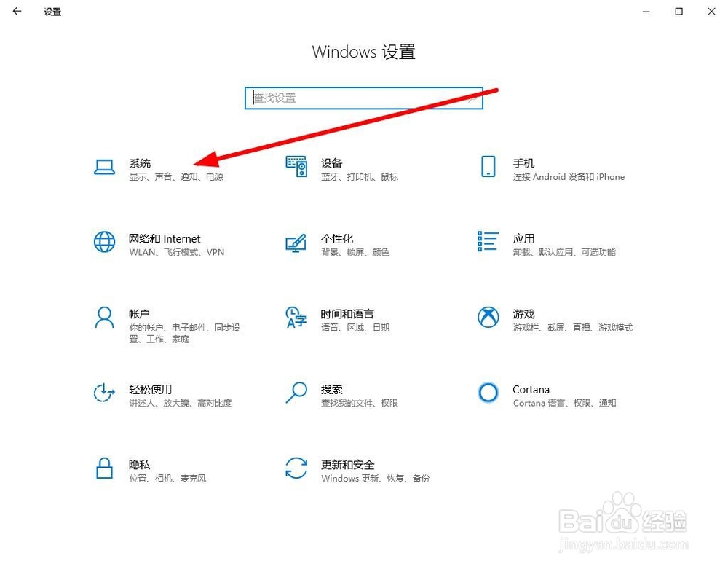
Task: Click text Cortana 语言、权限、通知
Action: 565,403
